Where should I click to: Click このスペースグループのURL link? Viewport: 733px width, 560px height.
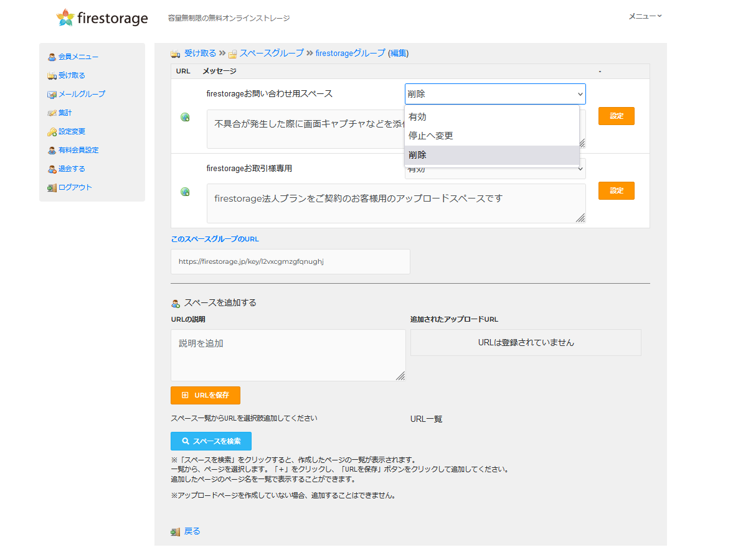point(215,239)
